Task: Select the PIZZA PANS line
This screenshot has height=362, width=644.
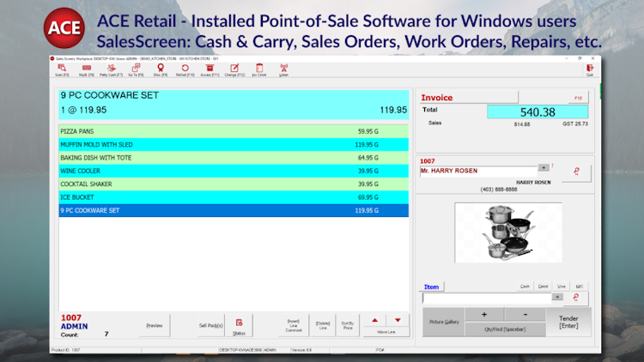Action: [x=234, y=131]
